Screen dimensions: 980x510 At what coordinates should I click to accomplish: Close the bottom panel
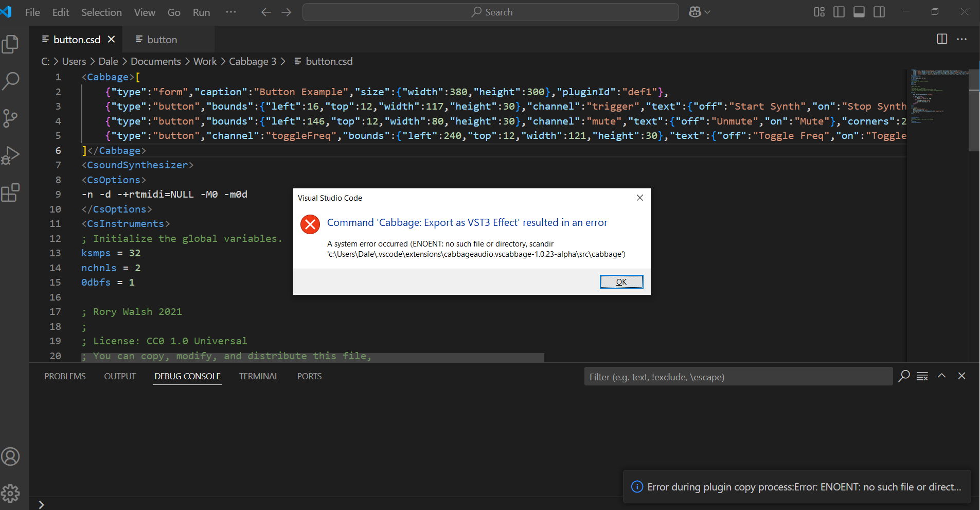(x=961, y=376)
